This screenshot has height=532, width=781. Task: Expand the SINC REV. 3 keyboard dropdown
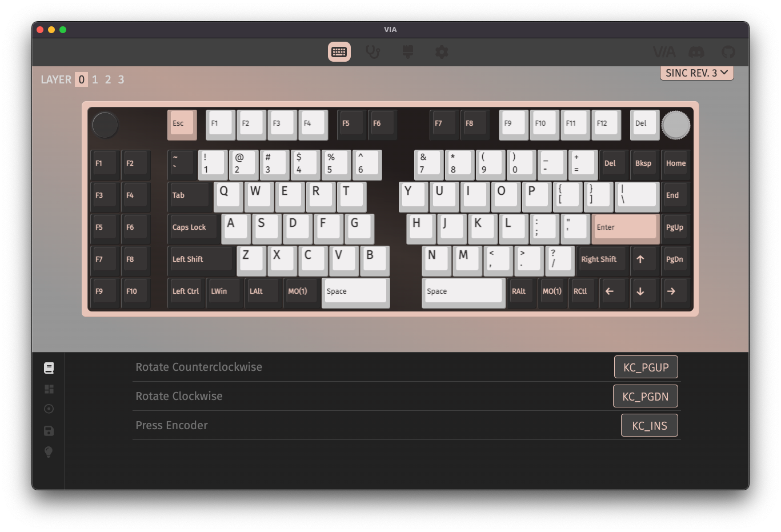click(696, 73)
